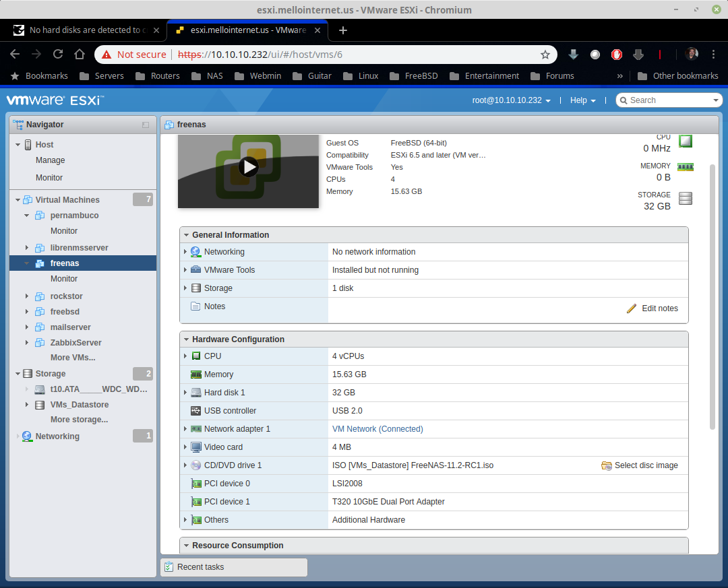This screenshot has height=588, width=728.
Task: Open the Other bookmarks folder
Action: [678, 76]
